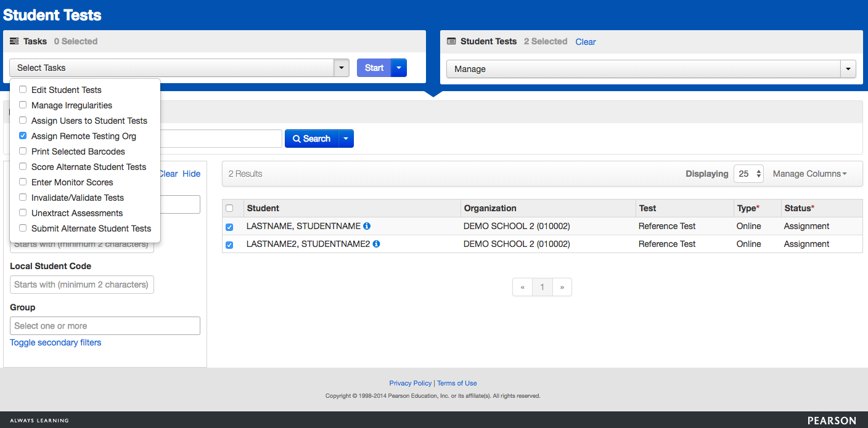
Task: Change the Displaying 25 results stepper
Action: (x=748, y=174)
